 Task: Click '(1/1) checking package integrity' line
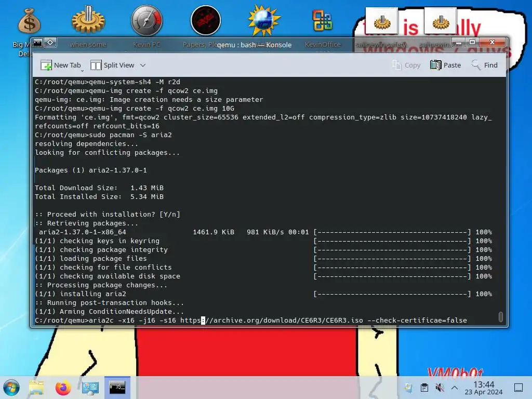click(101, 250)
